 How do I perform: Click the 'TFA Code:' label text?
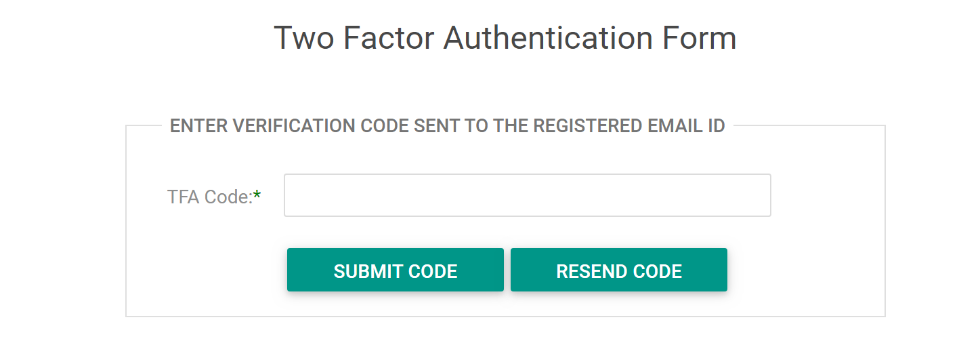[x=210, y=197]
